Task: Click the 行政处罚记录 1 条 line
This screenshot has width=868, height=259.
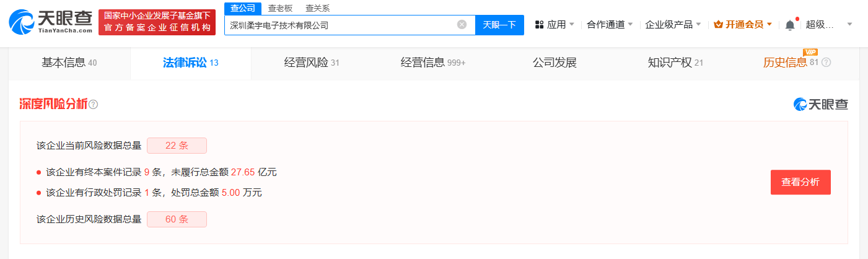Action: (149, 193)
